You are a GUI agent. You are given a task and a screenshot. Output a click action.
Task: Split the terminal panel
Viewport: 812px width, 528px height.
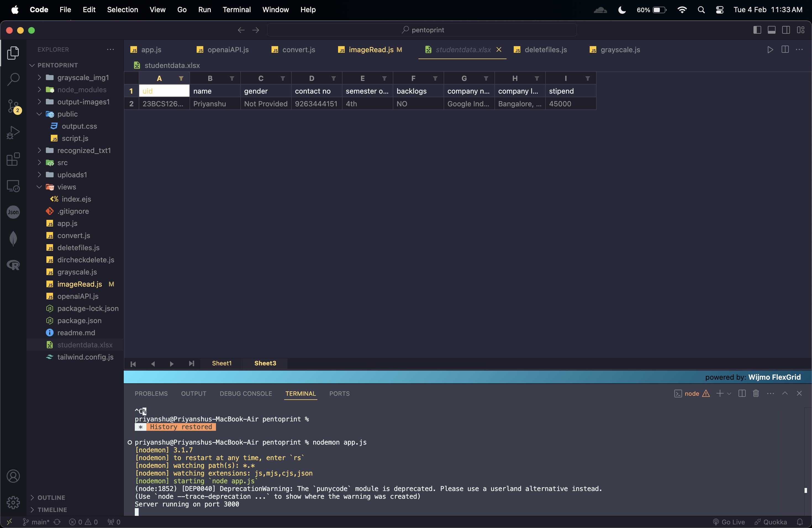coord(742,393)
